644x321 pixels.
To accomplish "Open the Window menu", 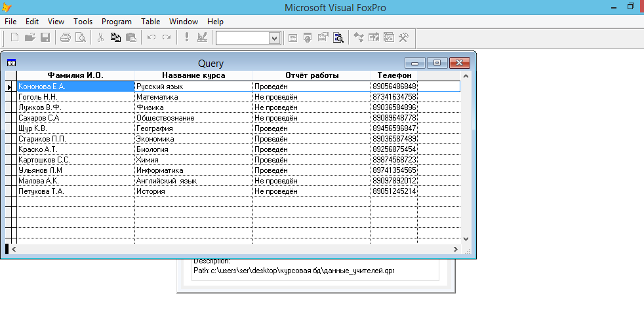I will tap(184, 22).
